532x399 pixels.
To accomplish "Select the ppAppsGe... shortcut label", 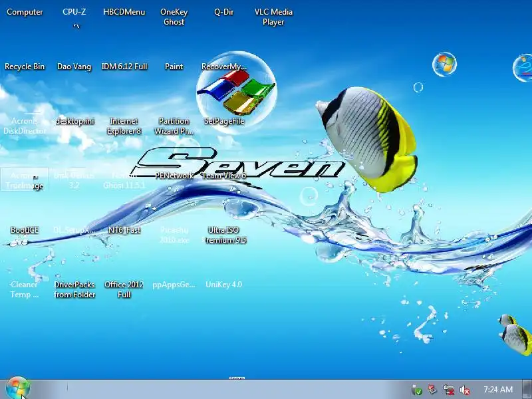I will pos(174,285).
